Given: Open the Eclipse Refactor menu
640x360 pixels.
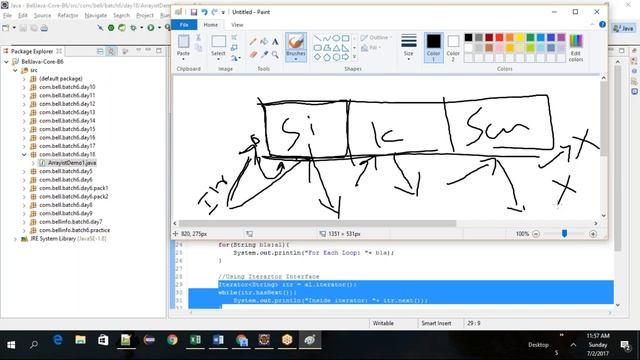Looking at the screenshot, I should coord(68,16).
